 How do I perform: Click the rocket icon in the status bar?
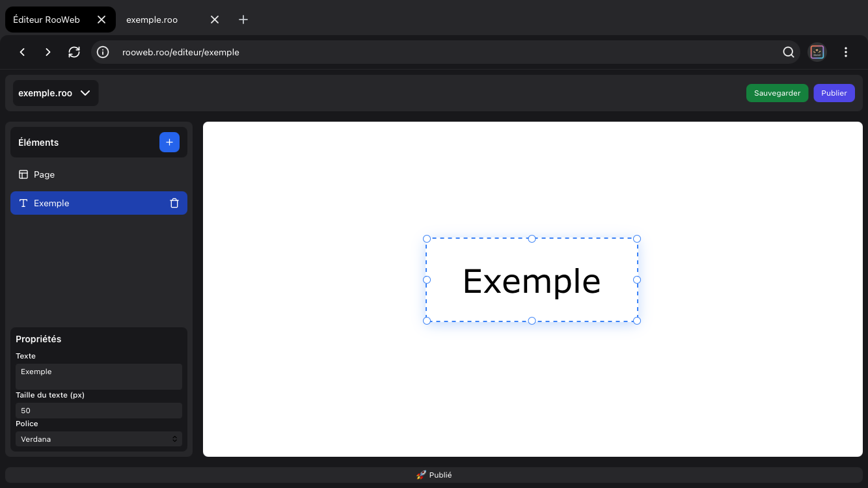tap(420, 474)
